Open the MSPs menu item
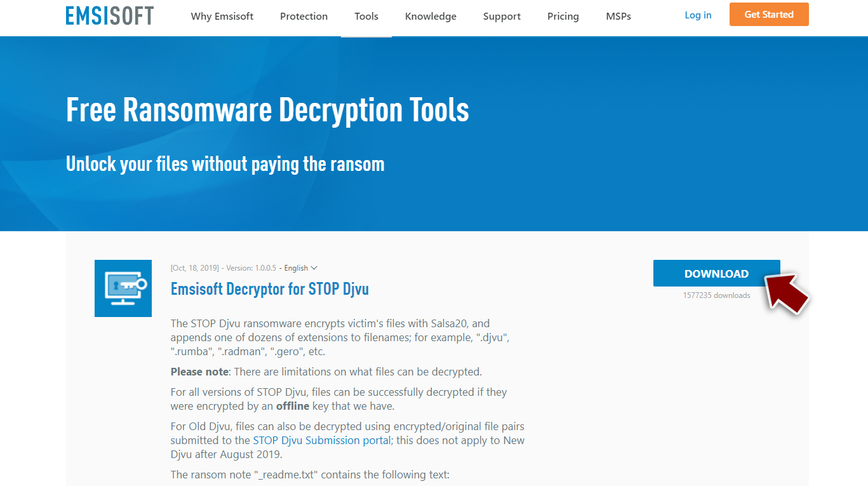The image size is (868, 486). tap(618, 17)
